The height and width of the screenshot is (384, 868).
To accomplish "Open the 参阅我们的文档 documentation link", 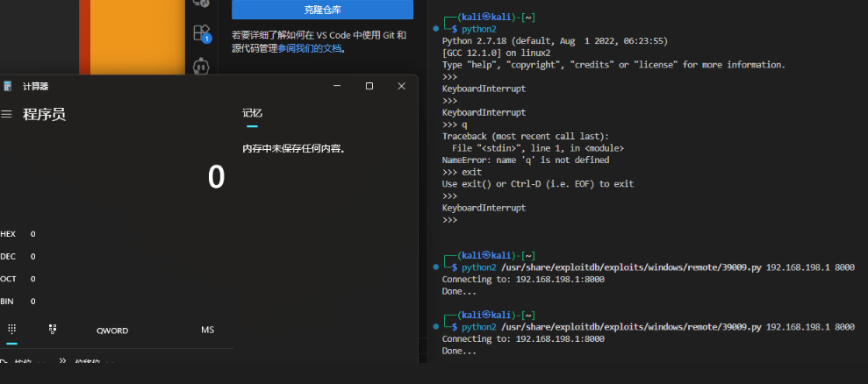I will click(x=310, y=48).
